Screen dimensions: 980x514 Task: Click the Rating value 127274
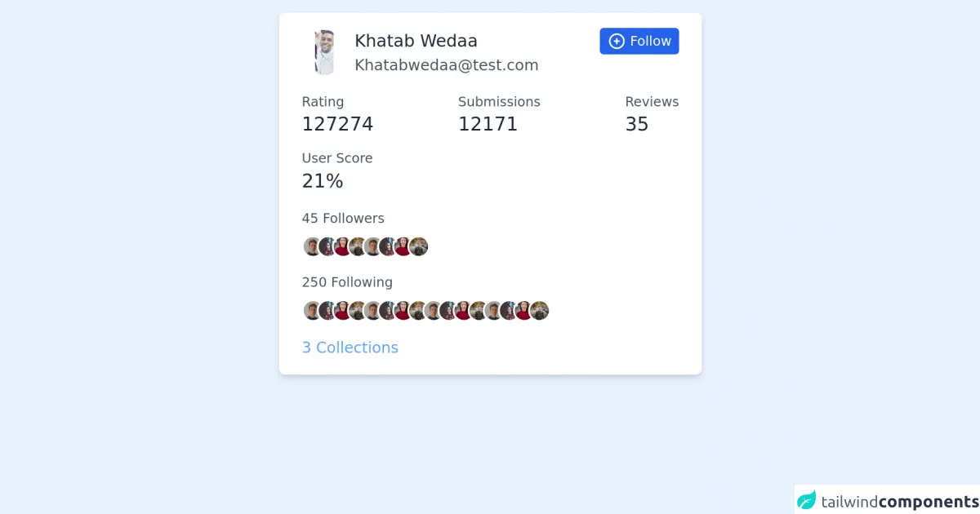click(337, 124)
